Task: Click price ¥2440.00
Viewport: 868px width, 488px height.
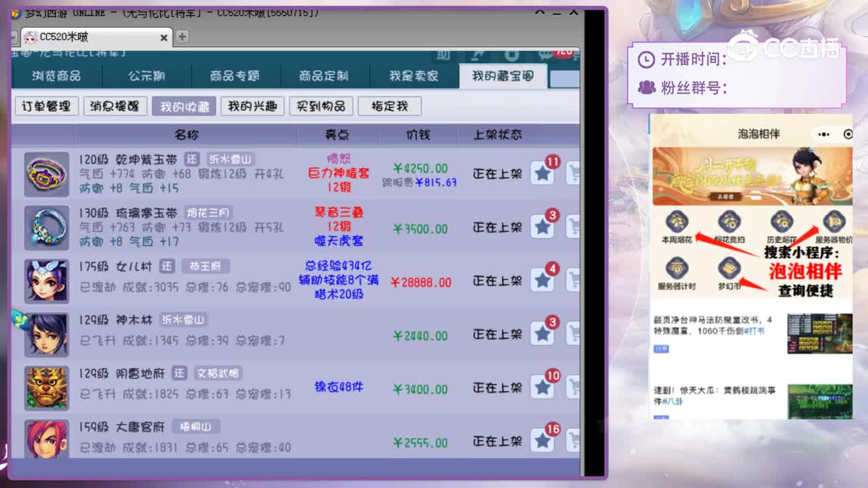Action: click(420, 335)
